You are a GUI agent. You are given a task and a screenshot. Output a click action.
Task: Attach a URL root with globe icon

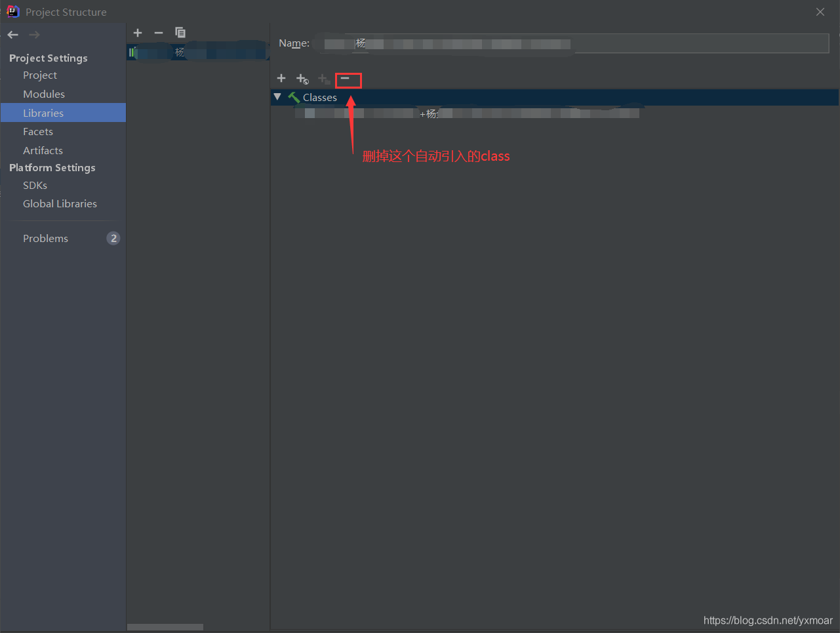pyautogui.click(x=302, y=79)
